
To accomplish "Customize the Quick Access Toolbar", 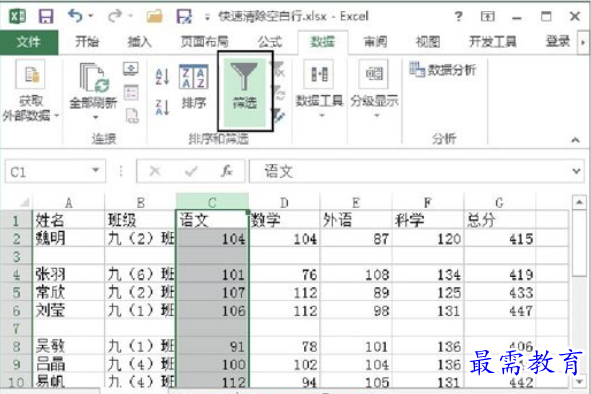I will click(207, 17).
